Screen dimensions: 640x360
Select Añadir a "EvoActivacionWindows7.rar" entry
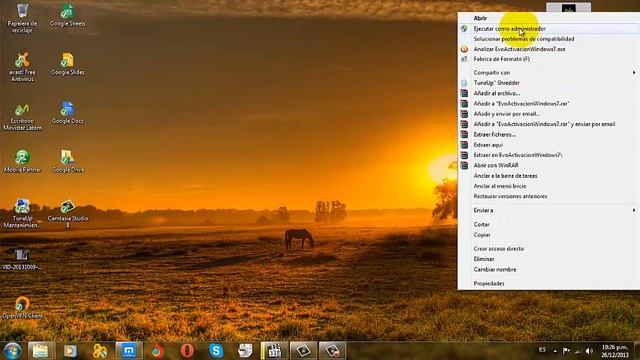coord(548,104)
